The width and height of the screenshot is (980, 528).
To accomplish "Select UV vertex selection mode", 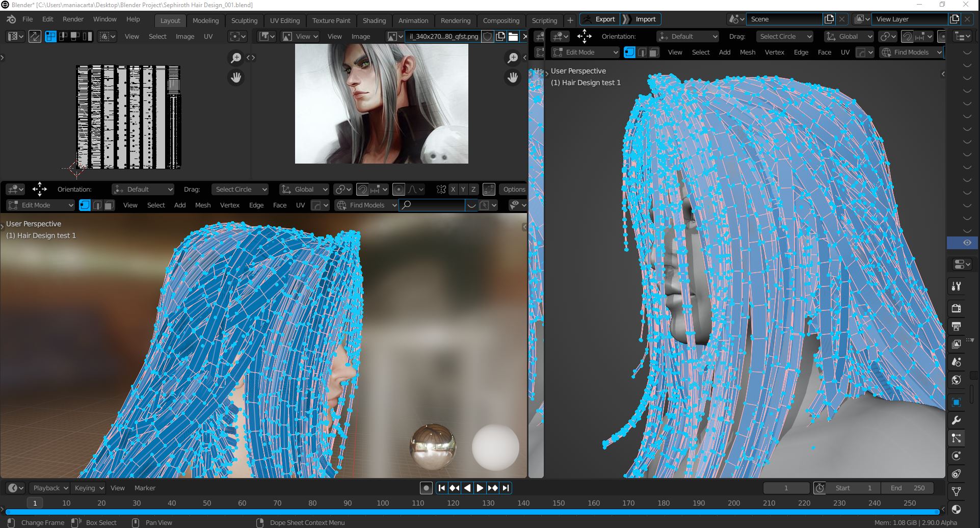I will tap(51, 36).
